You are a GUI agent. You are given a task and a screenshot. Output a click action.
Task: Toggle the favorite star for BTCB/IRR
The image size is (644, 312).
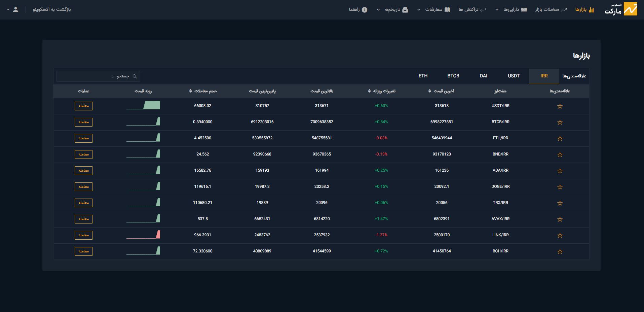(560, 122)
